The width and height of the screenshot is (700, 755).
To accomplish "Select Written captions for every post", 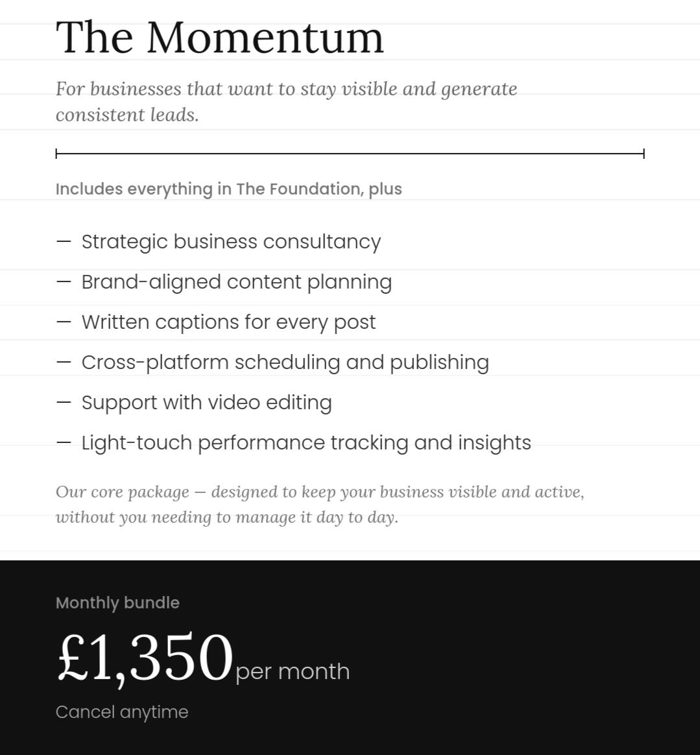I will pyautogui.click(x=228, y=322).
